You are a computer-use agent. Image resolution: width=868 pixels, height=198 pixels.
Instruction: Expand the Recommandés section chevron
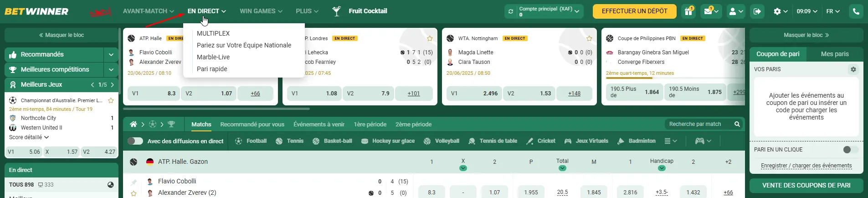[x=111, y=55]
